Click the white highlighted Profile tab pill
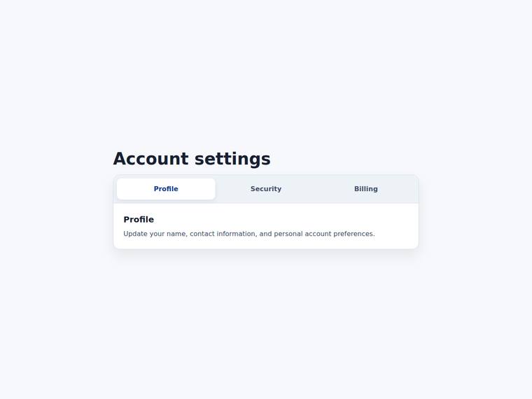Viewport: 532px width, 399px height. 166,189
